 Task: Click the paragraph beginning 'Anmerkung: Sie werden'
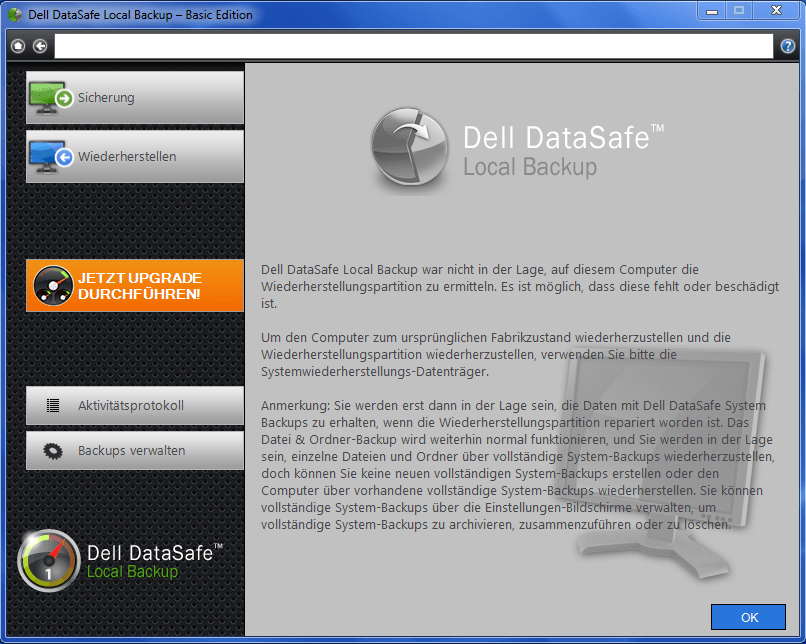click(518, 465)
